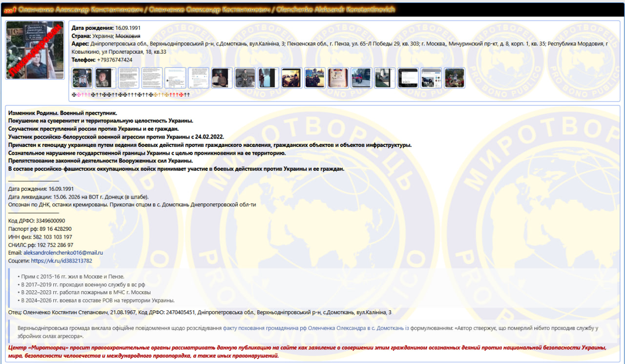
Task: View the gallery photo of a person standing in snow
Action: click(268, 78)
